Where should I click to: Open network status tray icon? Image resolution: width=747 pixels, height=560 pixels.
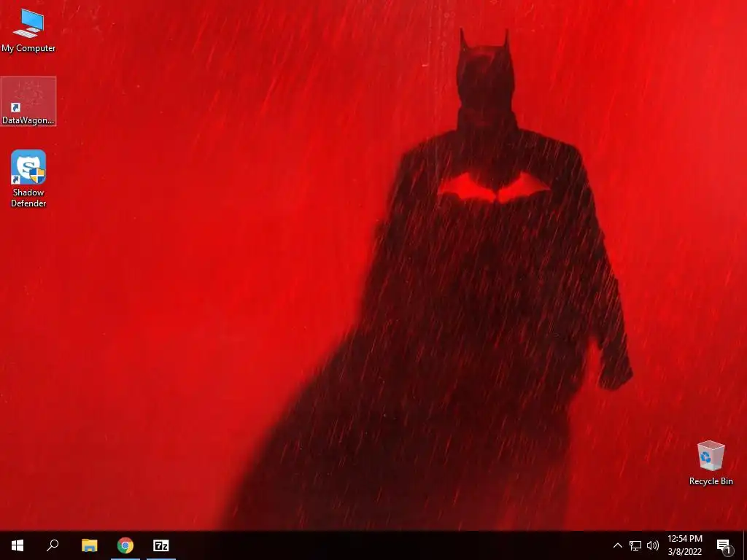(635, 545)
